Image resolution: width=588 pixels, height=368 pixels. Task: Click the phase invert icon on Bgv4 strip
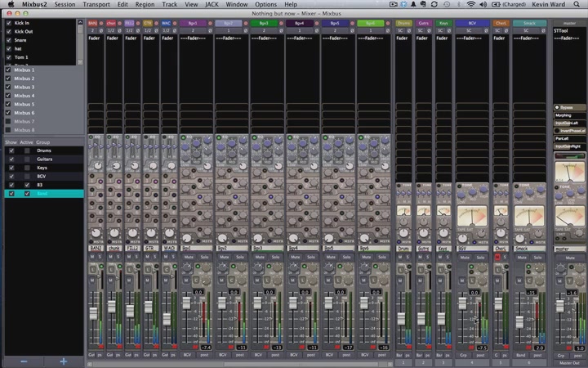317,30
